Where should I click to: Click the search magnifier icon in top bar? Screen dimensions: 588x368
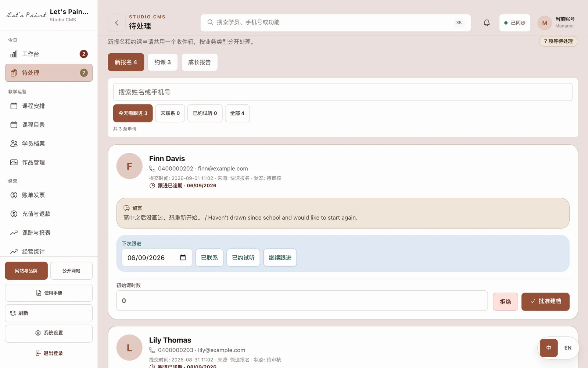pos(210,22)
